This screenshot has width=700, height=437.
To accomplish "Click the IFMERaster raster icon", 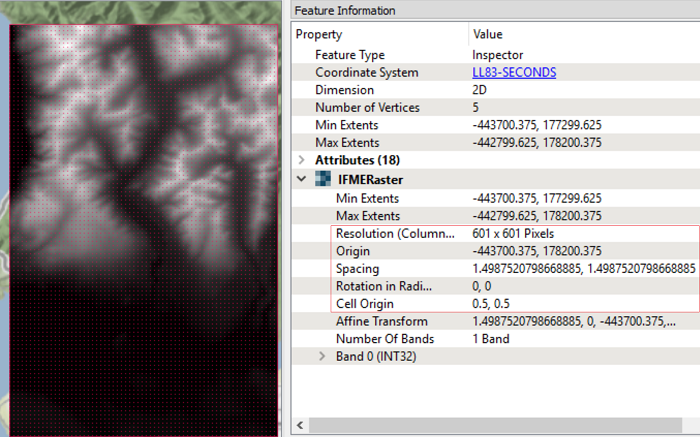I will coord(323,179).
